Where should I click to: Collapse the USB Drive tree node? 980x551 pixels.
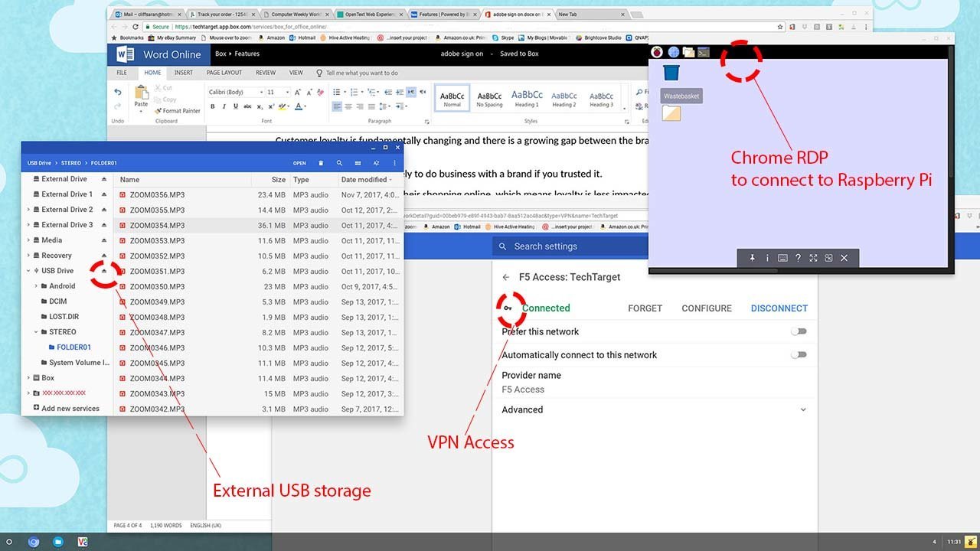point(29,271)
